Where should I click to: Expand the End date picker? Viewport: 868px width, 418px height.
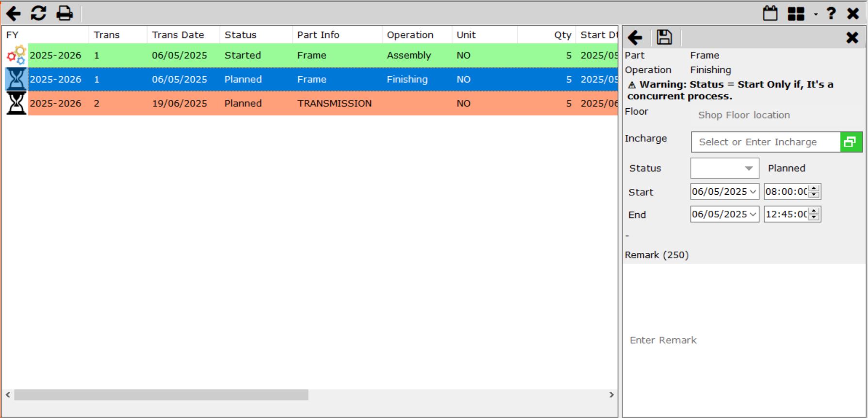tap(753, 214)
